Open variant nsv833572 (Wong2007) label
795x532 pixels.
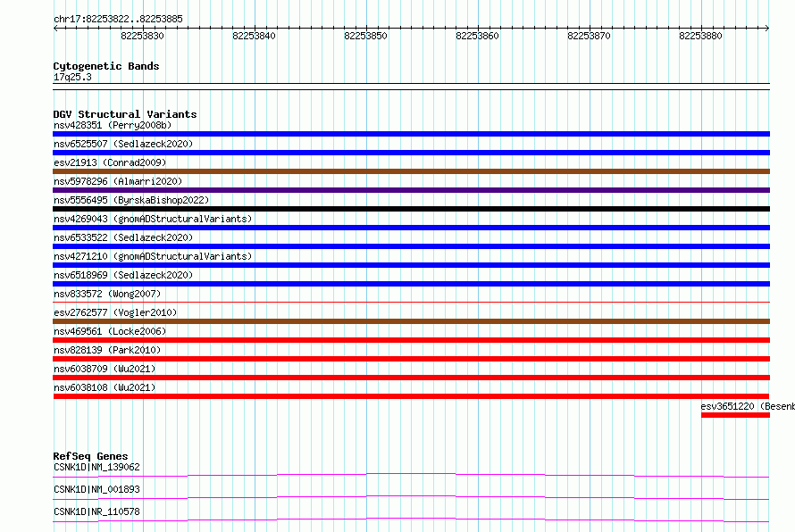tap(107, 294)
